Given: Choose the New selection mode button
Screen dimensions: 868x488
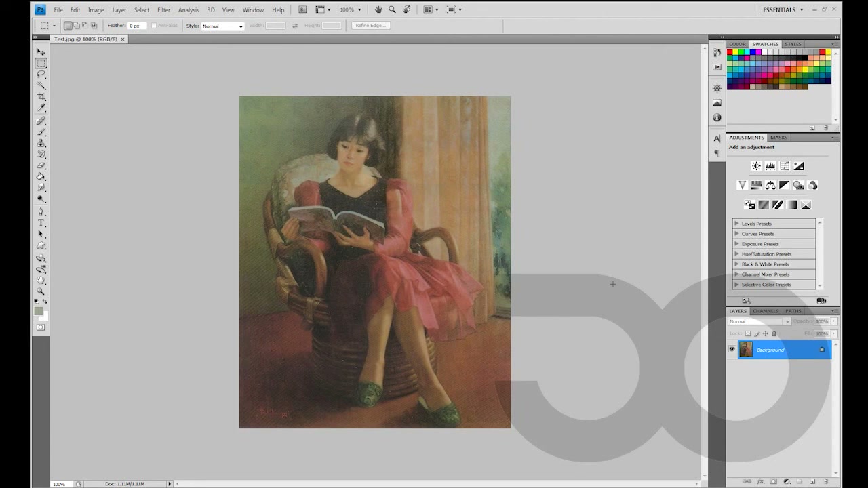Looking at the screenshot, I should pyautogui.click(x=68, y=26).
